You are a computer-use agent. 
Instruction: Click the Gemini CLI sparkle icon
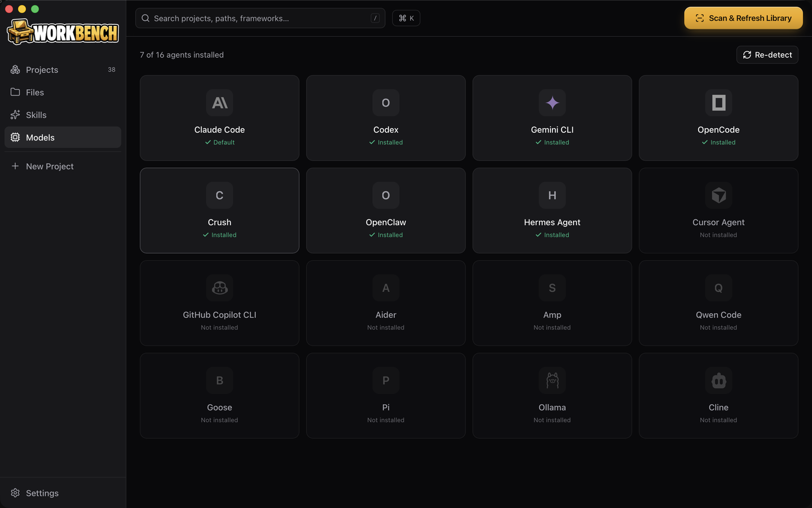552,103
